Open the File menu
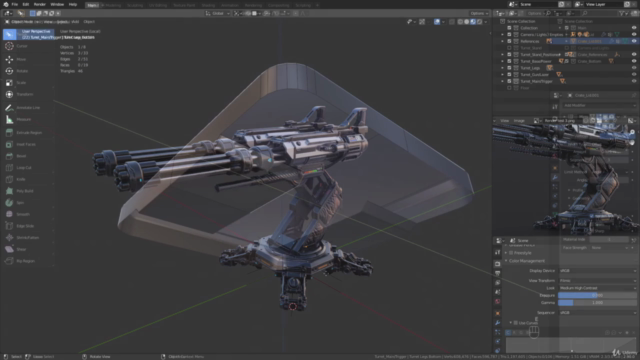The width and height of the screenshot is (640, 360). pos(15,4)
